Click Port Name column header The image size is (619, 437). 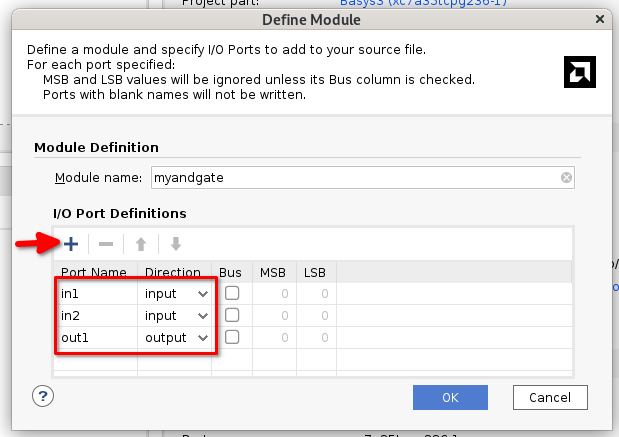tap(96, 272)
